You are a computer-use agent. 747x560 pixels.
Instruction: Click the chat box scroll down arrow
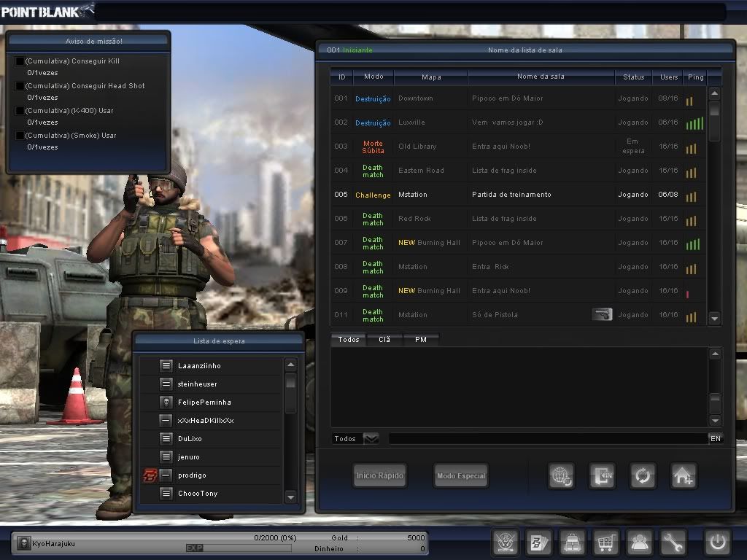coord(715,421)
